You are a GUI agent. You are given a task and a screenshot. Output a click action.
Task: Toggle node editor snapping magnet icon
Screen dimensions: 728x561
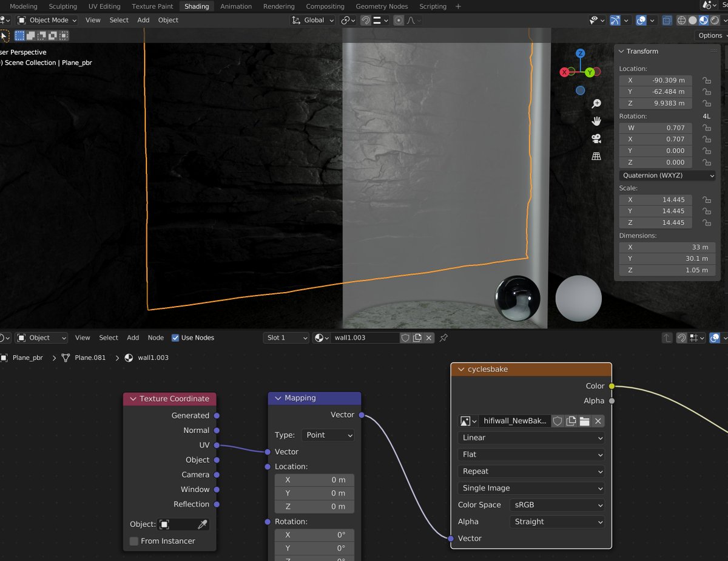pyautogui.click(x=681, y=338)
